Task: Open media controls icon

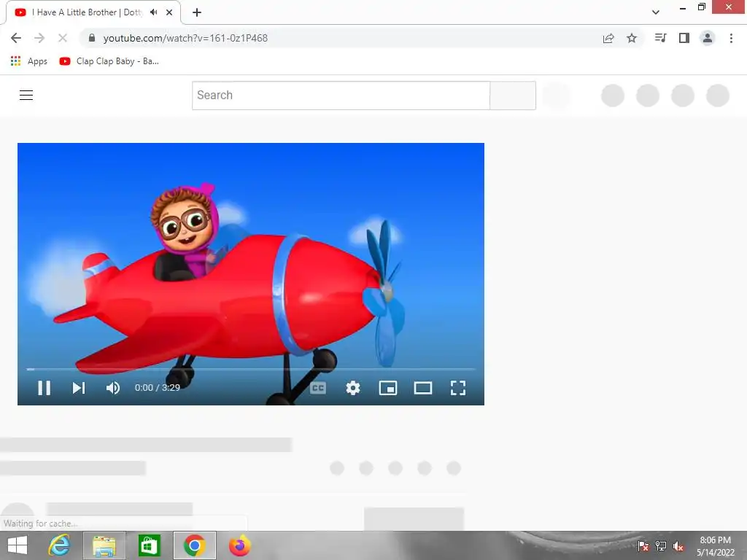Action: 660,38
